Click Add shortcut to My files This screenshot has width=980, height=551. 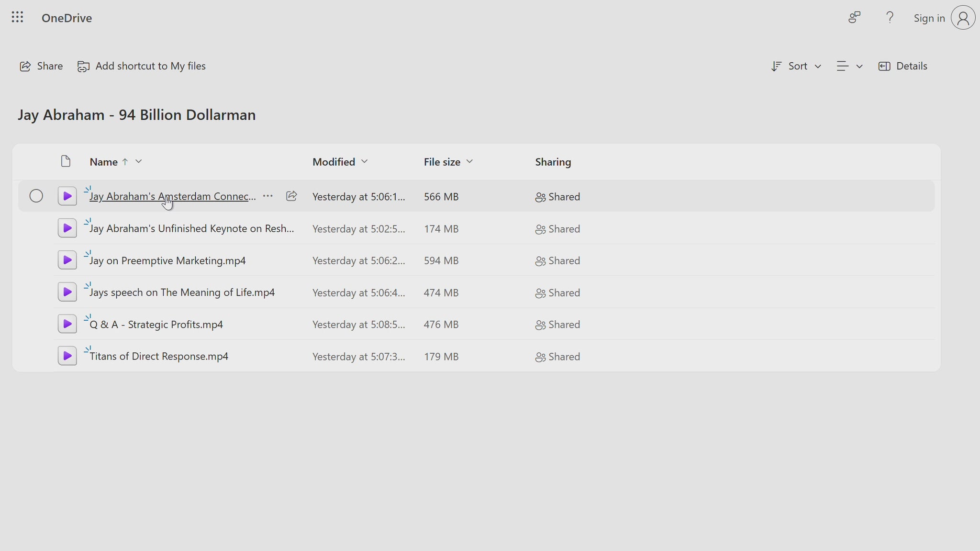tap(142, 66)
